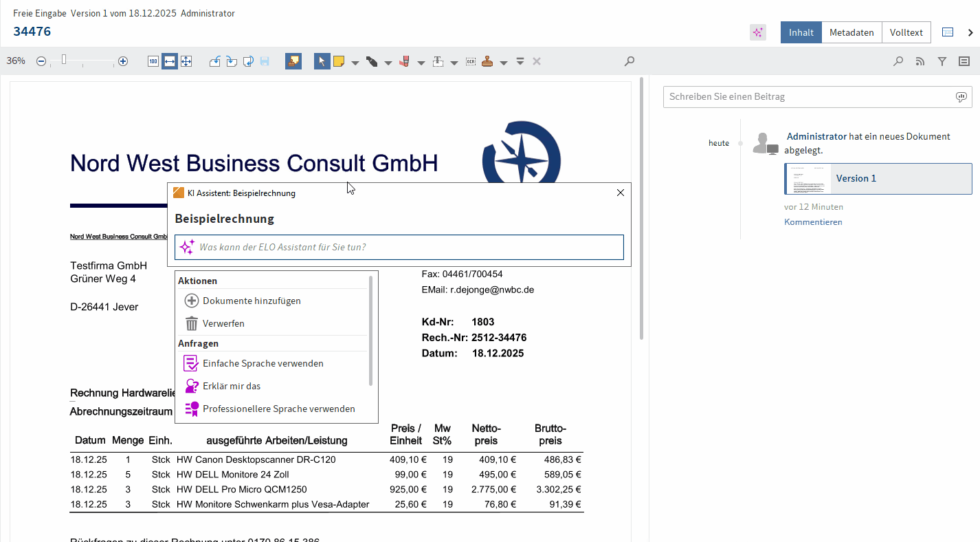Screen dimensions: 980x542
Task: Click the document search magnifier in viewer toolbar
Action: click(629, 61)
